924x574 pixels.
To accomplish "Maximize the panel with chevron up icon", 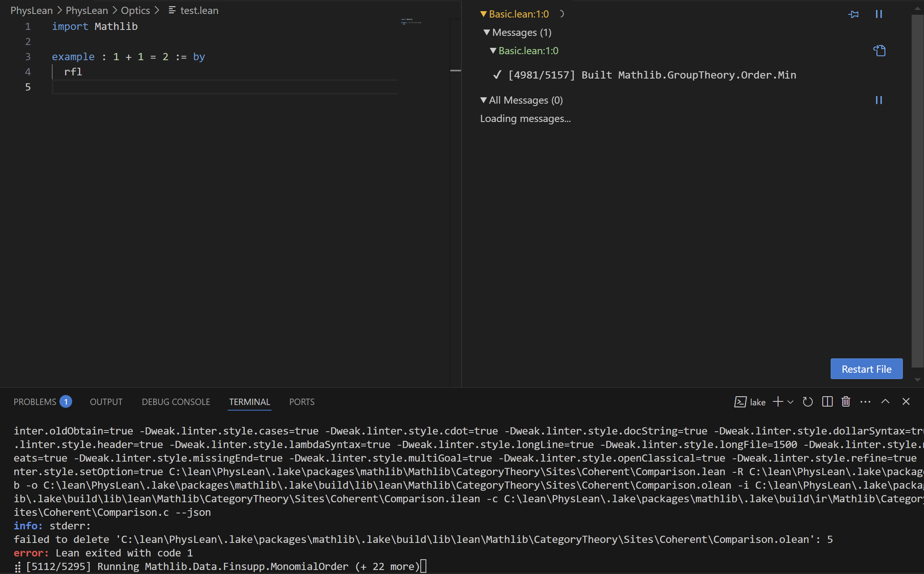I will pos(885,402).
